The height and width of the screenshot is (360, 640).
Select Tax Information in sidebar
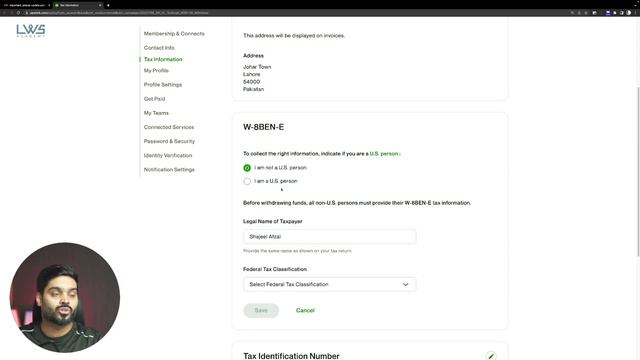(x=163, y=59)
